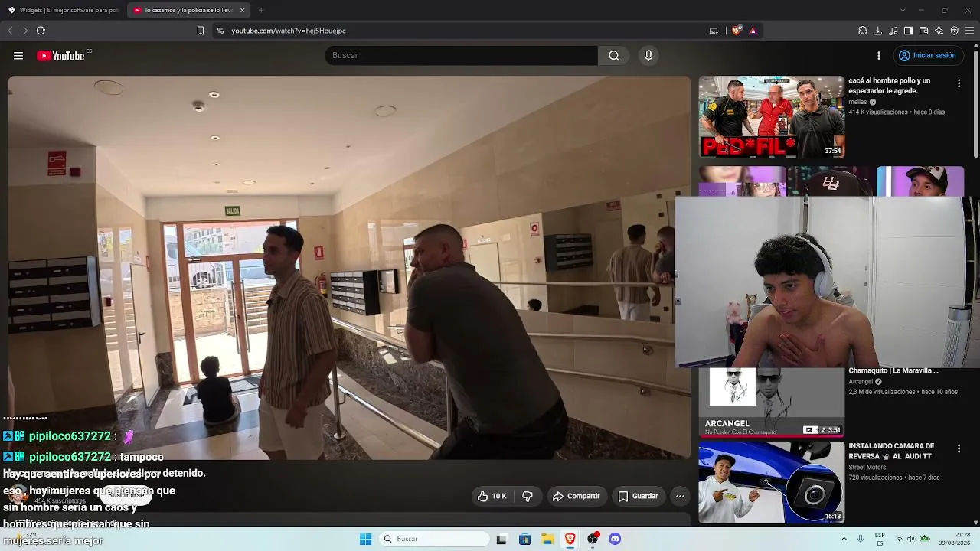
Task: Open the browser tab search chevron
Action: 902,10
